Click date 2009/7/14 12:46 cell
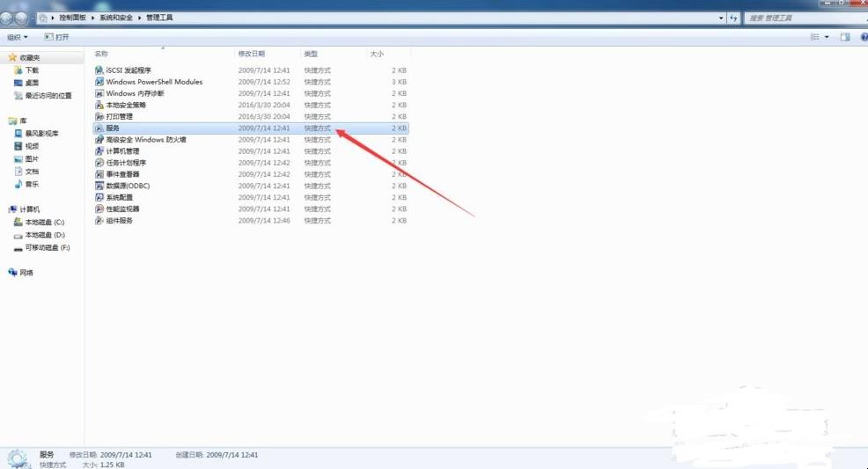The image size is (868, 469). pyautogui.click(x=264, y=221)
